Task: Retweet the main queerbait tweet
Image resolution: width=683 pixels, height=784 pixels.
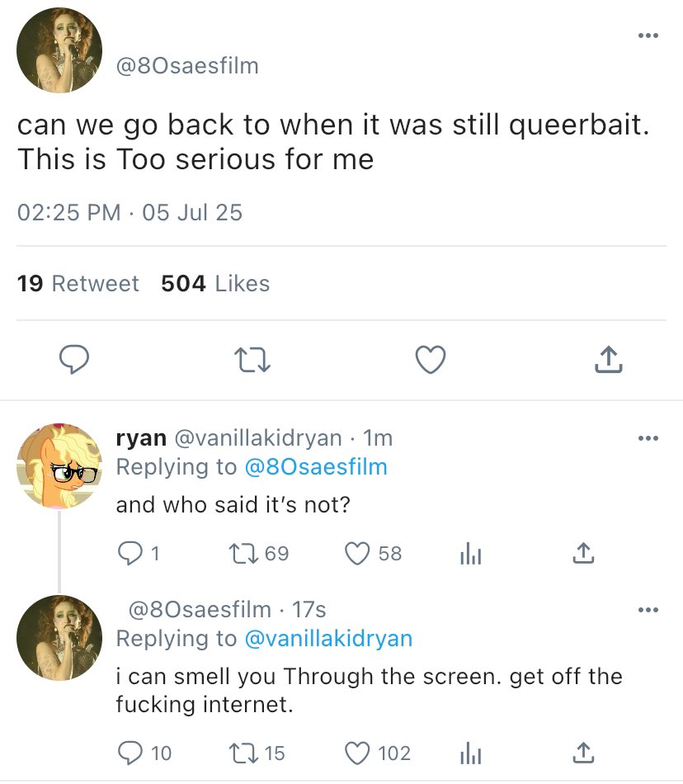Action: click(x=252, y=358)
